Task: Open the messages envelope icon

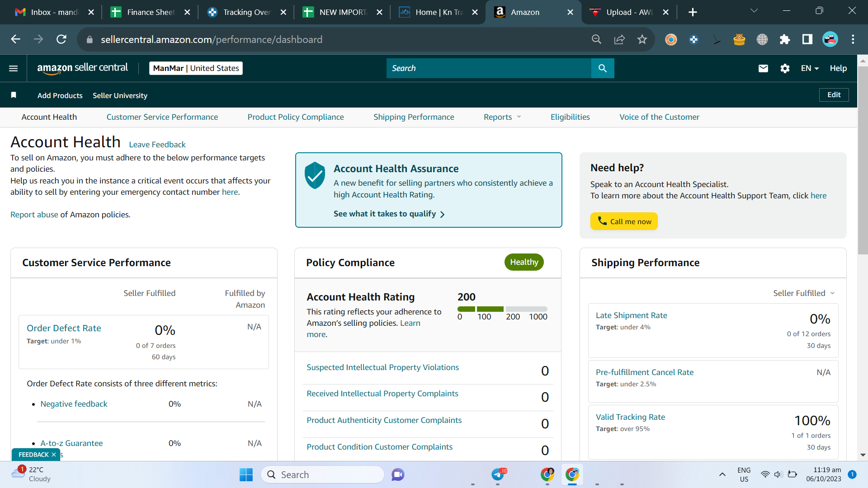Action: point(763,68)
